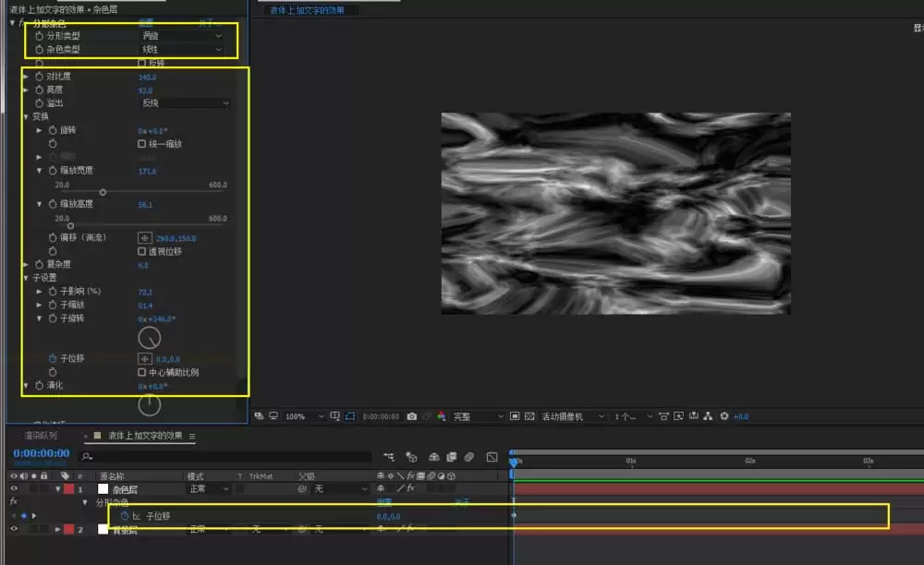The width and height of the screenshot is (924, 565).
Task: Open the 溢出 overflow dropdown
Action: 185,103
